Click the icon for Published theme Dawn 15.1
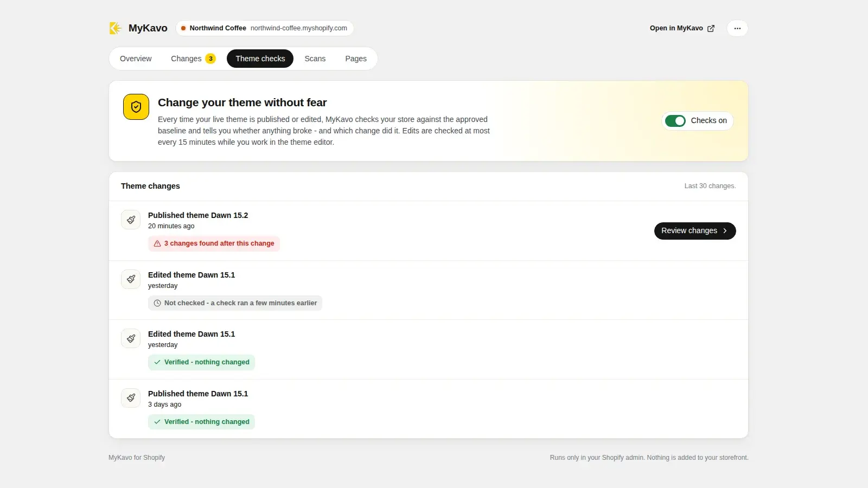Viewport: 868px width, 488px height. (x=131, y=398)
